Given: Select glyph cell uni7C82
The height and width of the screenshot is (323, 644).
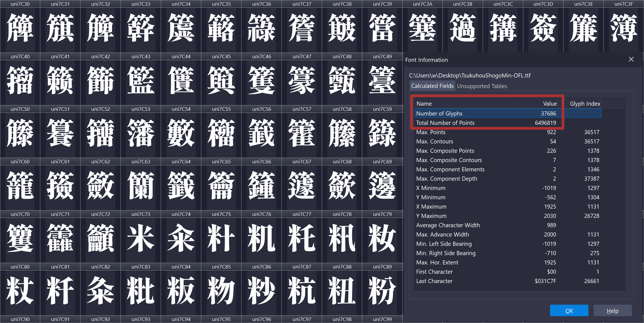Looking at the screenshot, I should [x=100, y=289].
